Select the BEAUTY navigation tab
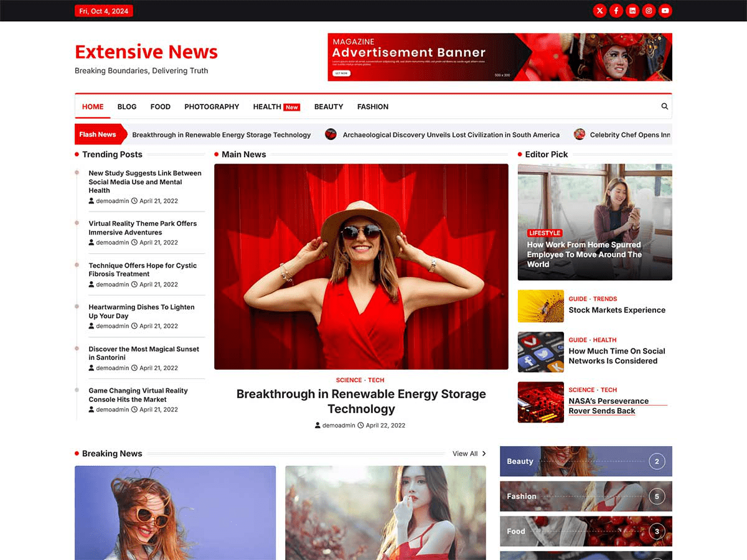 329,106
